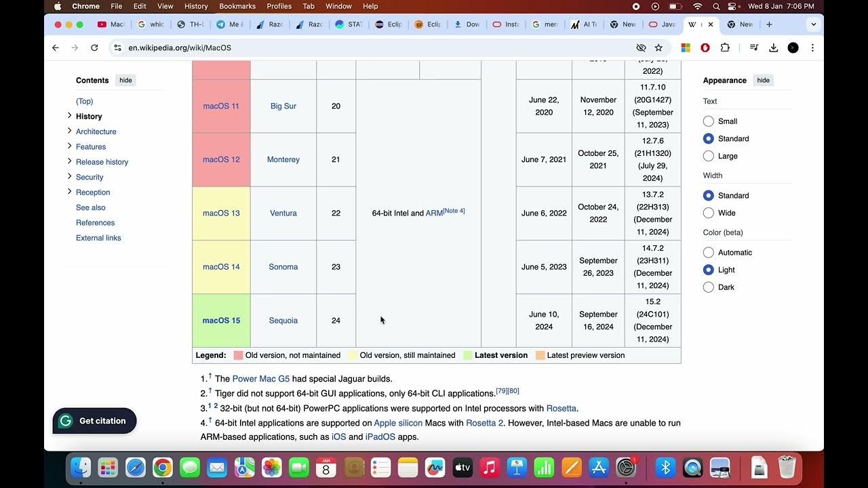The width and height of the screenshot is (868, 488).
Task: Open the Big Sur link
Action: (283, 106)
